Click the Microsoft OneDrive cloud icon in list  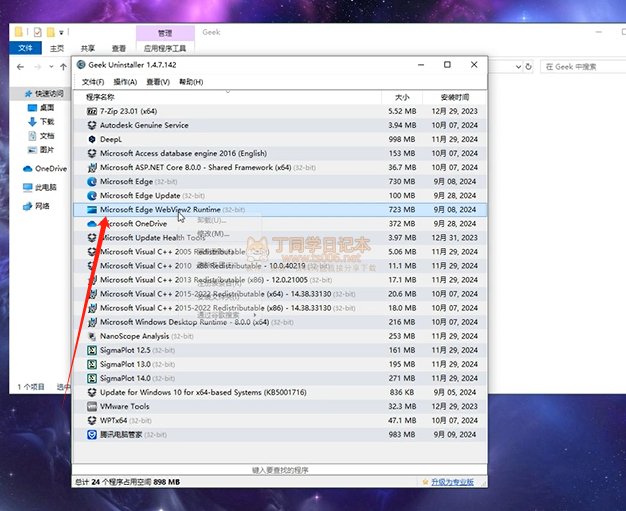point(92,224)
